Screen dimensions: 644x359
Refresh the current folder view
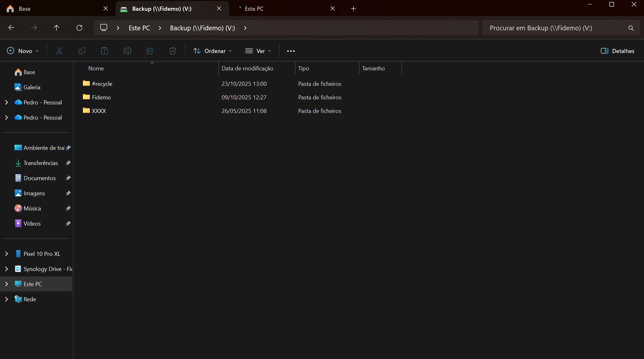pos(79,28)
